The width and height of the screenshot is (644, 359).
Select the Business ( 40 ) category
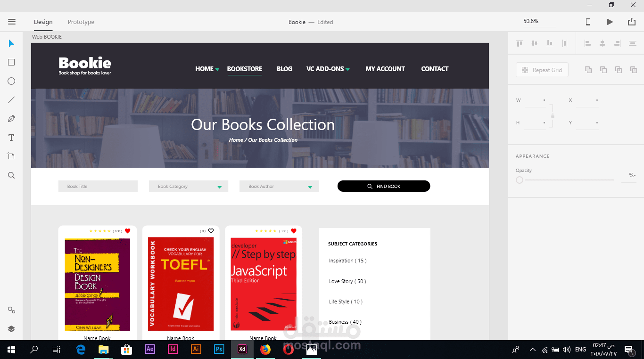coord(345,322)
